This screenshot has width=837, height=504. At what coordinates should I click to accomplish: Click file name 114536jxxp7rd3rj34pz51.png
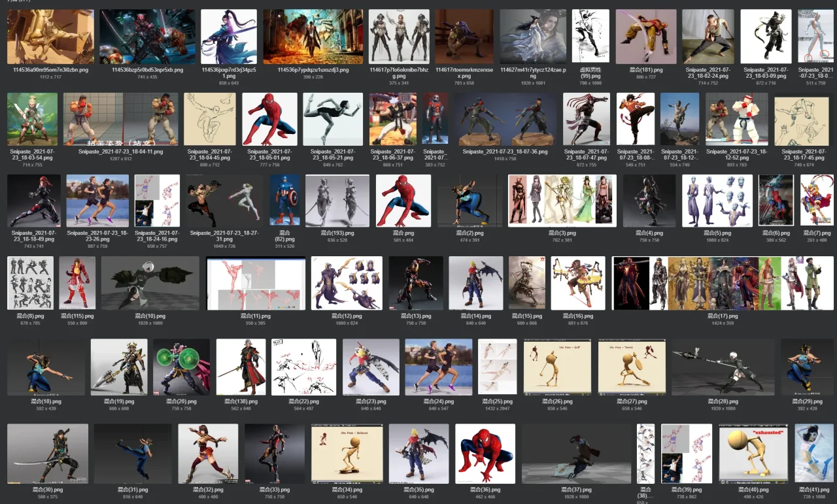coord(229,73)
